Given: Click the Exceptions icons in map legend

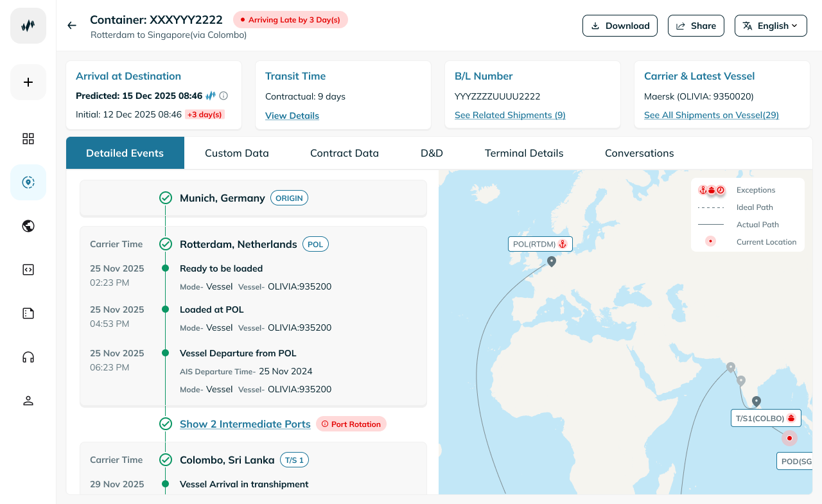Looking at the screenshot, I should coord(712,190).
